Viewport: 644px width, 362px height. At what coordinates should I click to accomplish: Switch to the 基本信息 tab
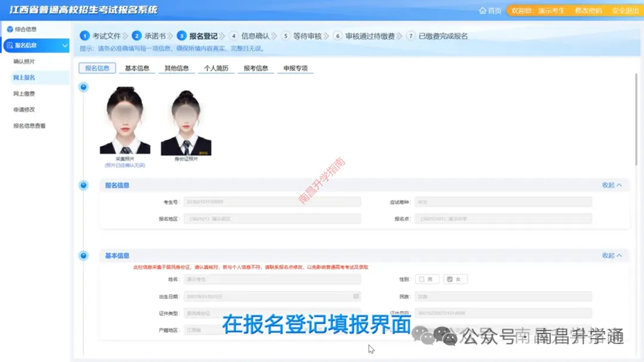[137, 68]
